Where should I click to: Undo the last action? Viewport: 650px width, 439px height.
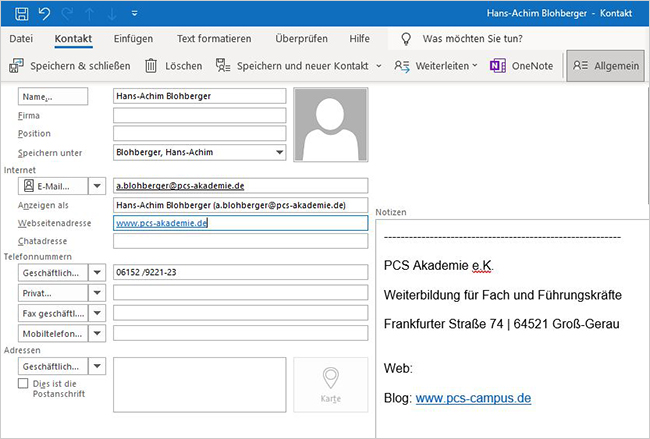pyautogui.click(x=44, y=14)
